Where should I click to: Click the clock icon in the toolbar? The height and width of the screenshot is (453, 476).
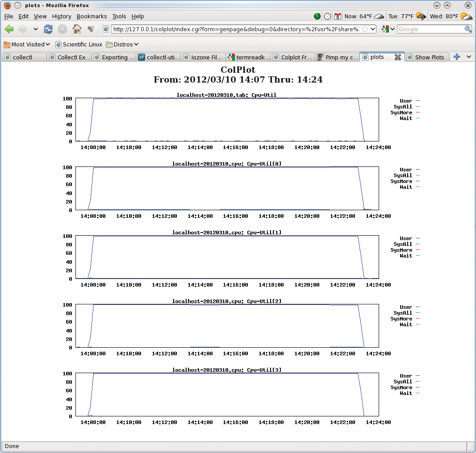(x=327, y=16)
